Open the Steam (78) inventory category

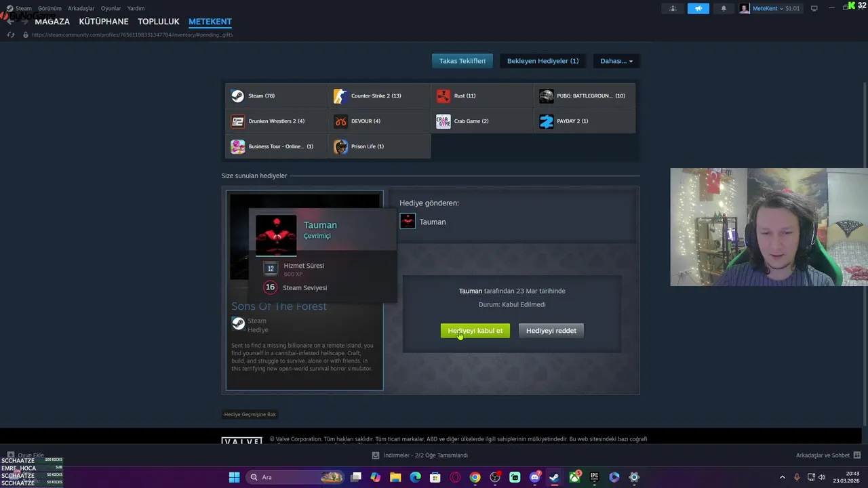coord(276,96)
